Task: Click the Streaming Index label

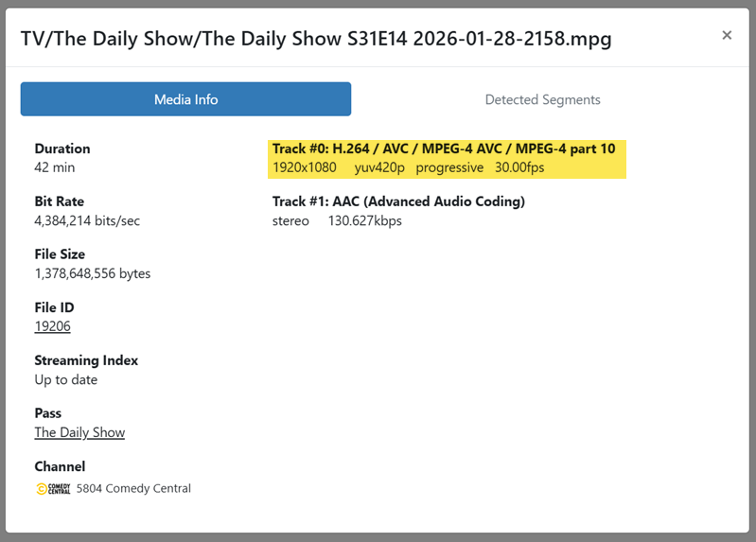Action: point(86,360)
